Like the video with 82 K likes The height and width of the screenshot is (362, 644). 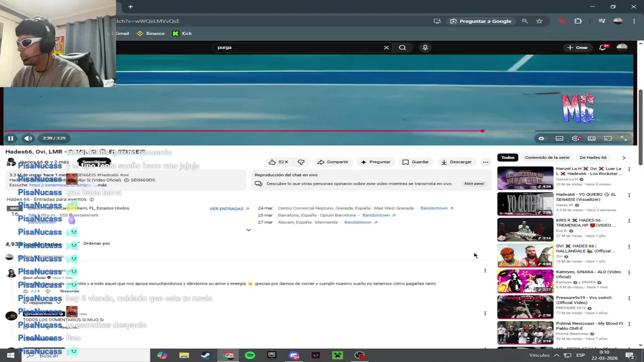[x=279, y=162]
